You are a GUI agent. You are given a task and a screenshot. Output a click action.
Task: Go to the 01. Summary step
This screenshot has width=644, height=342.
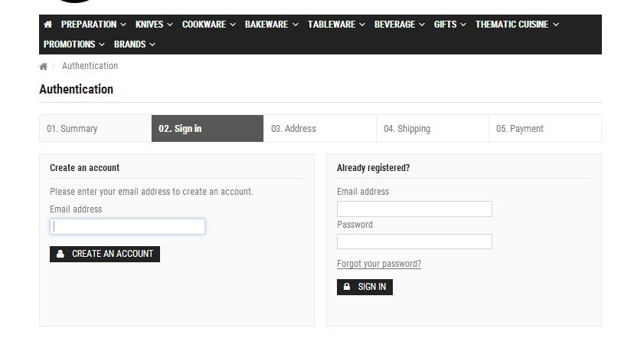tap(95, 129)
